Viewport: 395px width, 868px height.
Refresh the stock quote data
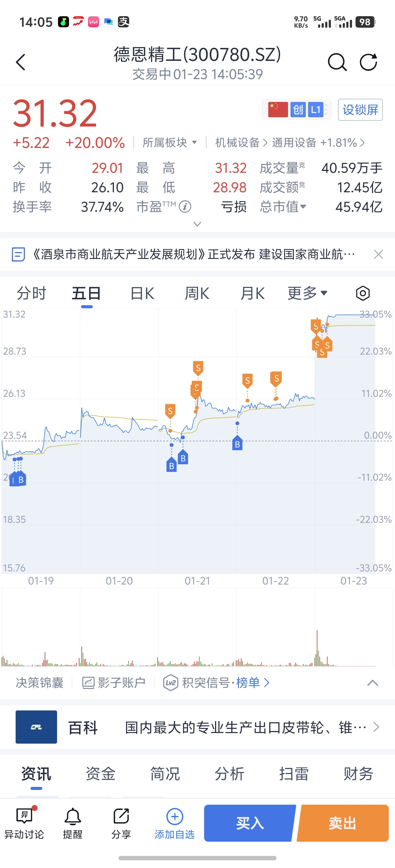coord(368,62)
